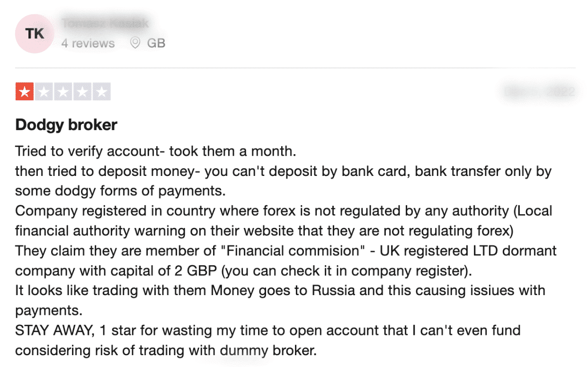Click the pink TK avatar circle
This screenshot has width=588, height=367.
tap(34, 34)
